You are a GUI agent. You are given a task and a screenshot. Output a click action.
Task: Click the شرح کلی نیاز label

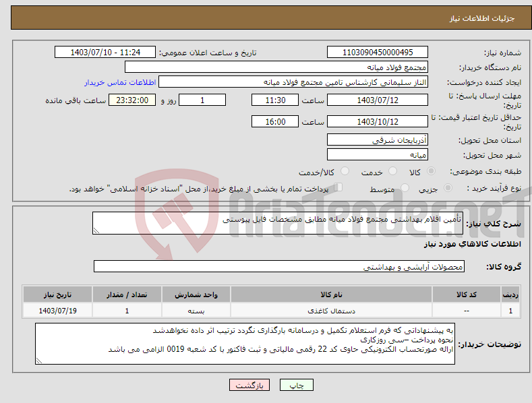494,224
